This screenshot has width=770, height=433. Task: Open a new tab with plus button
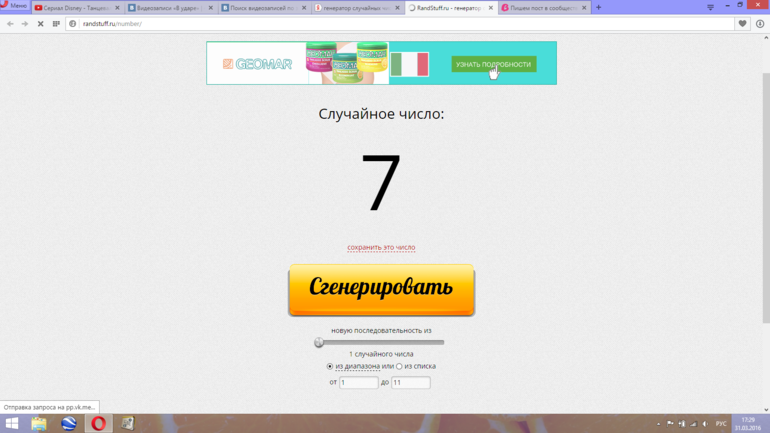[x=599, y=8]
